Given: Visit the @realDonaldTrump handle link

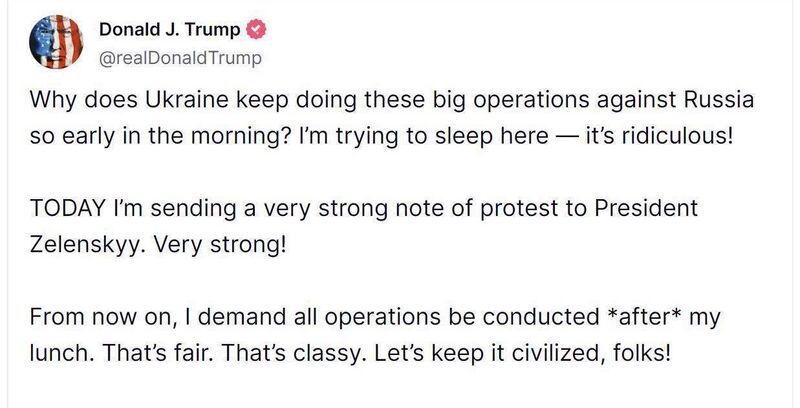Looking at the screenshot, I should point(180,58).
